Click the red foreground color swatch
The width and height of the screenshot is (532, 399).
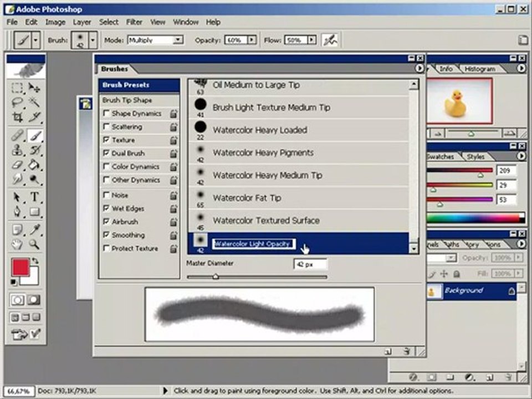click(21, 267)
